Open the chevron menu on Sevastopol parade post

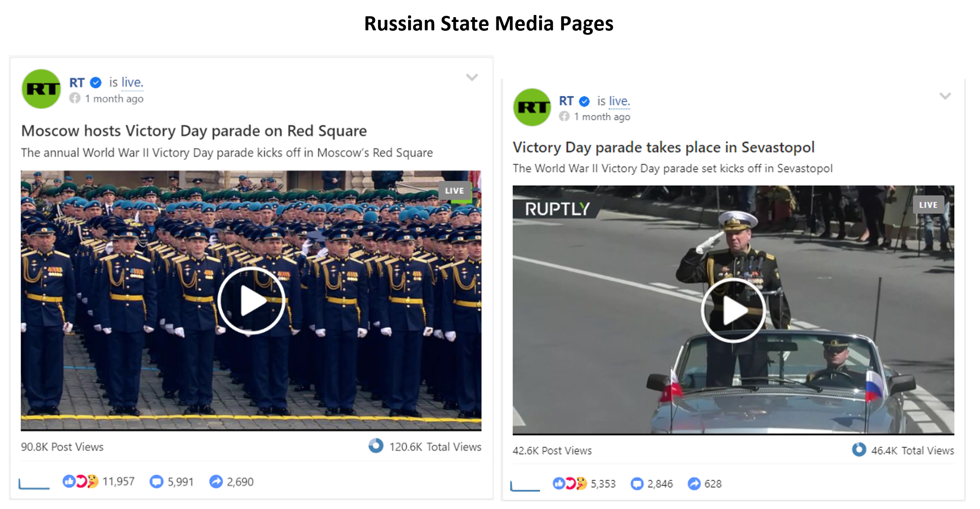[945, 96]
